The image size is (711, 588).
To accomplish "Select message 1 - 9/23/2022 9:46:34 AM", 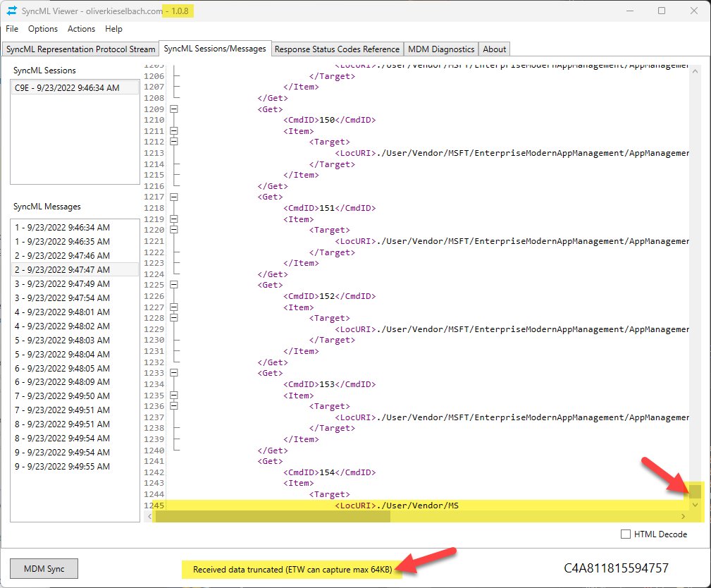I will (75, 227).
